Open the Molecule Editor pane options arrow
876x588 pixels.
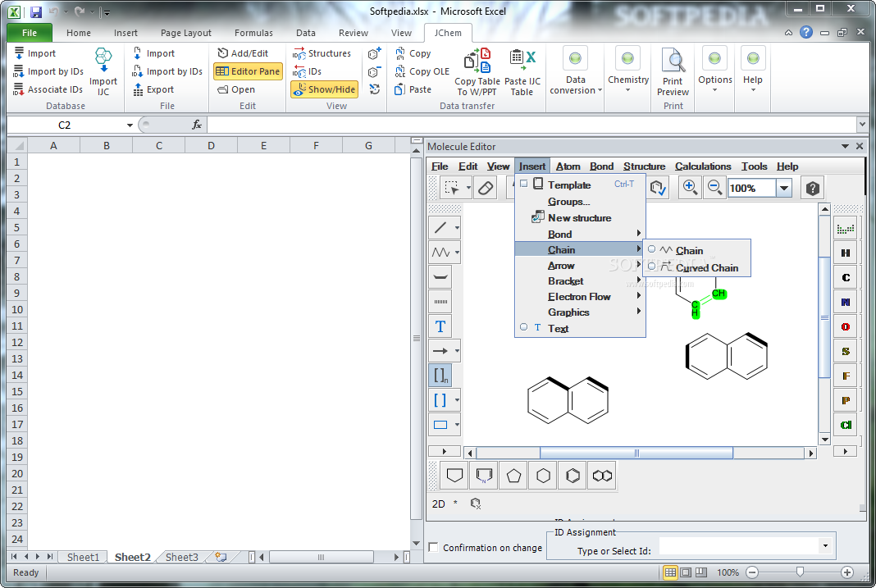(845, 146)
